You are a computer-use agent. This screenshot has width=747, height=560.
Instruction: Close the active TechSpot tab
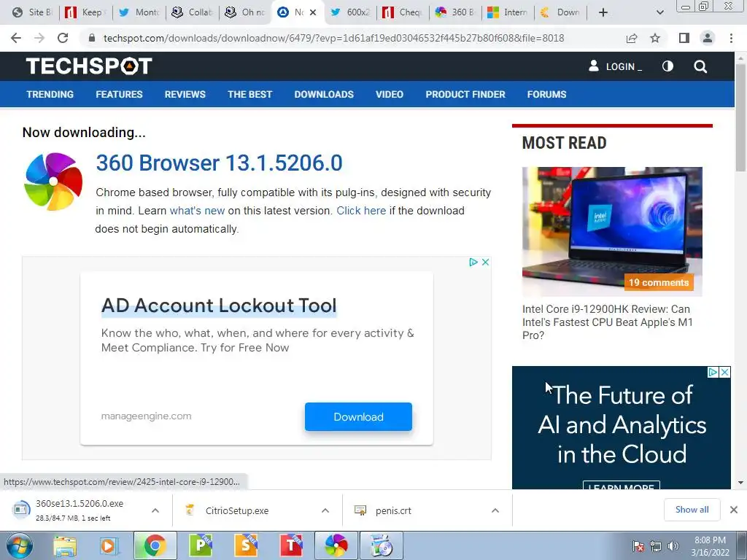(313, 12)
